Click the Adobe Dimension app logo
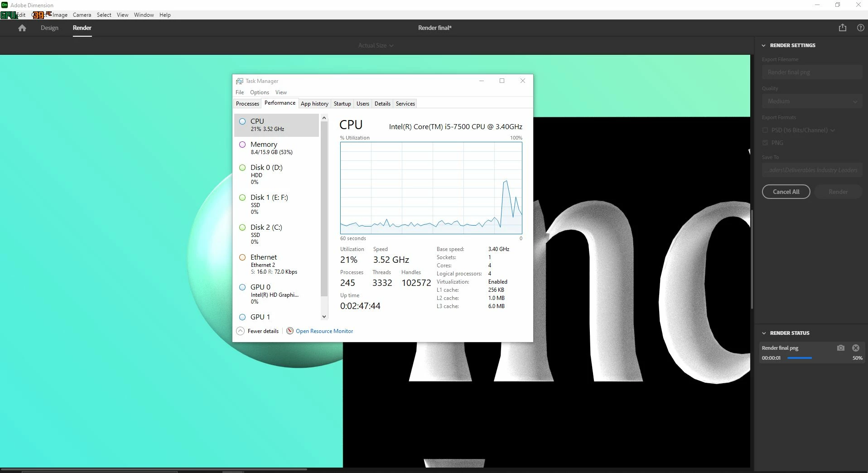This screenshot has width=868, height=473. click(5, 5)
